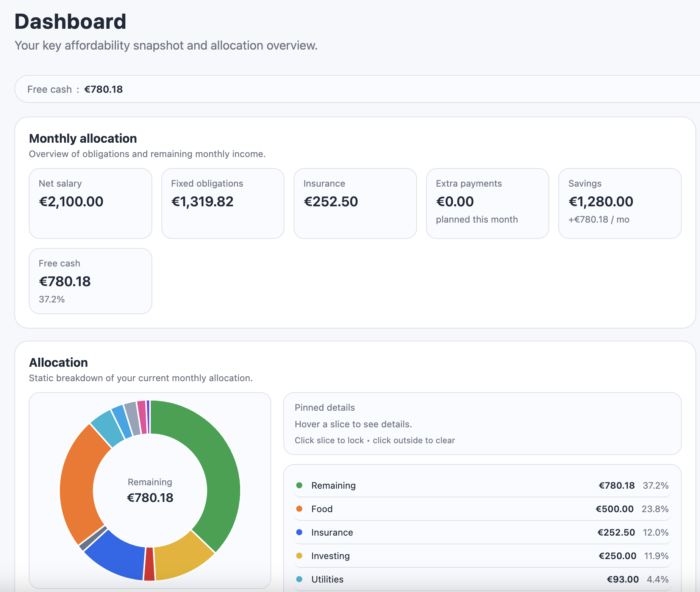The image size is (700, 592).
Task: Expand the Food allocation row
Action: click(481, 509)
